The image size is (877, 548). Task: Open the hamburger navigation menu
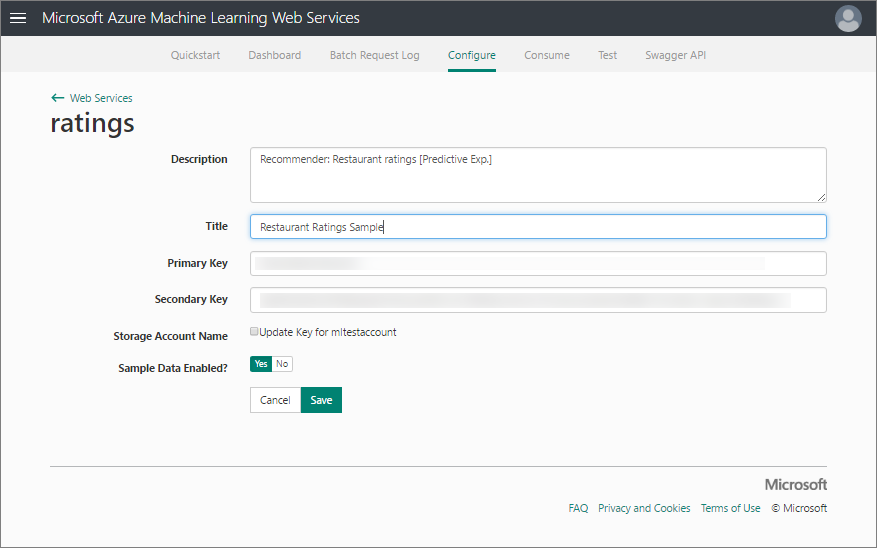coord(18,18)
